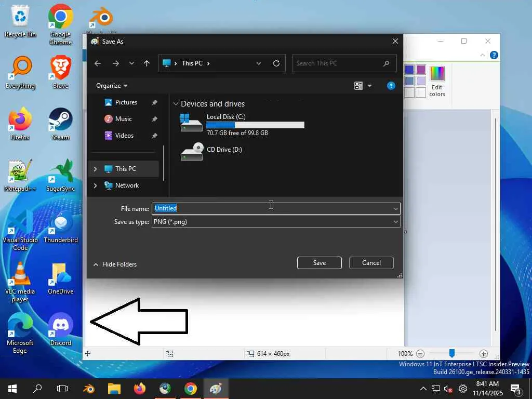Open Paint help icon
Viewport: 532px width, 399px height.
click(x=494, y=55)
